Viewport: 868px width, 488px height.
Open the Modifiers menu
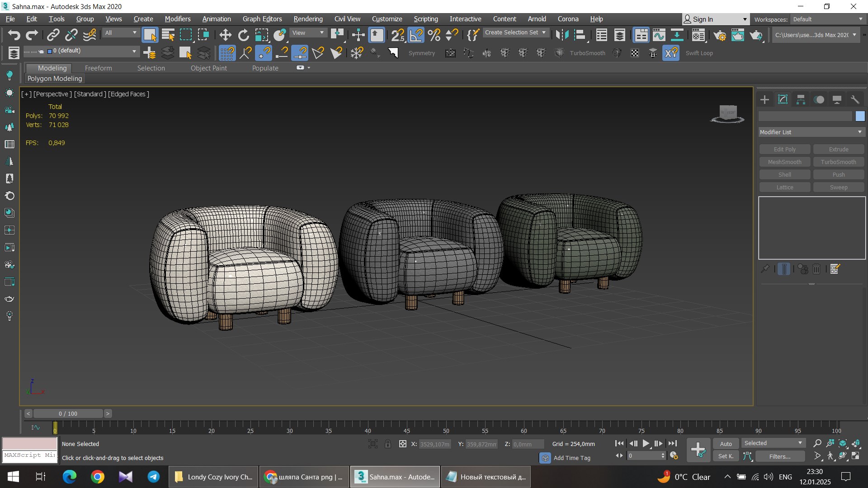click(x=178, y=19)
